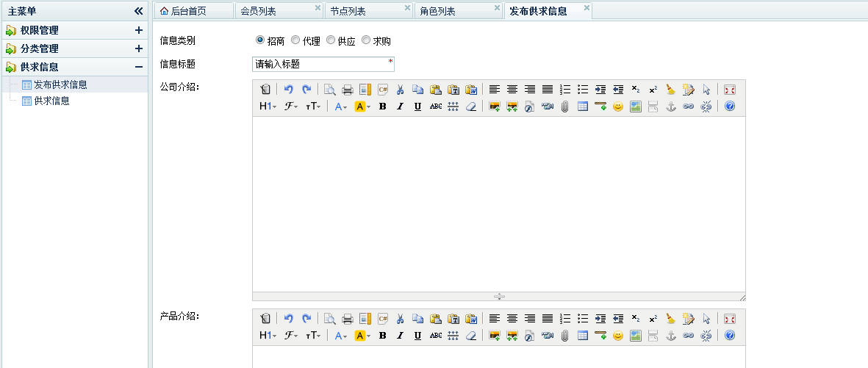The image size is (868, 368).
Task: Select the 招商 radio button
Action: click(259, 40)
